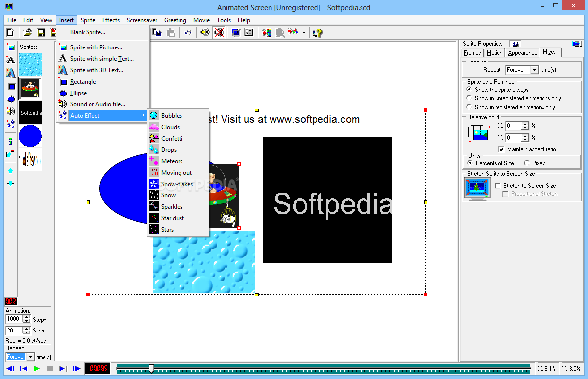Open the context help question mark tool
Image resolution: width=588 pixels, height=379 pixels.
(317, 33)
